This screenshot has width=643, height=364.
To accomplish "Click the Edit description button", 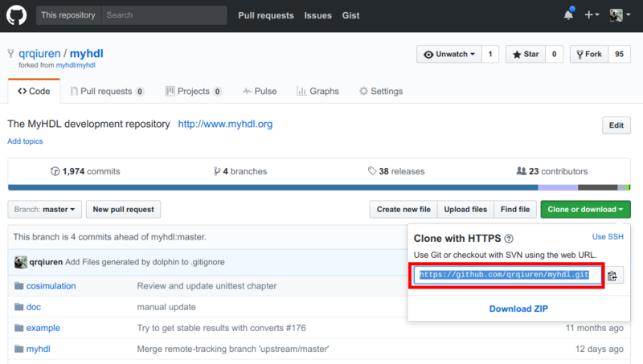I will [616, 125].
